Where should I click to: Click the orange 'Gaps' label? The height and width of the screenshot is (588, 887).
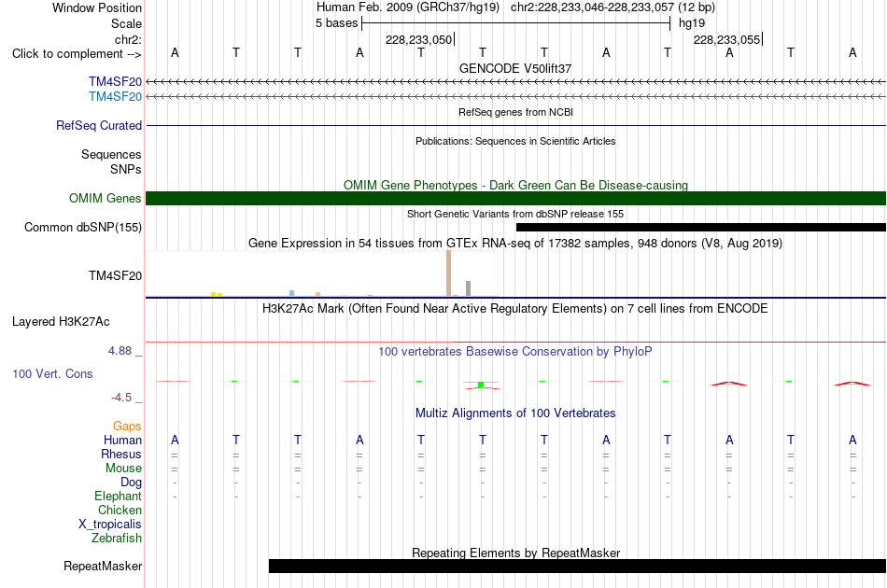[127, 427]
